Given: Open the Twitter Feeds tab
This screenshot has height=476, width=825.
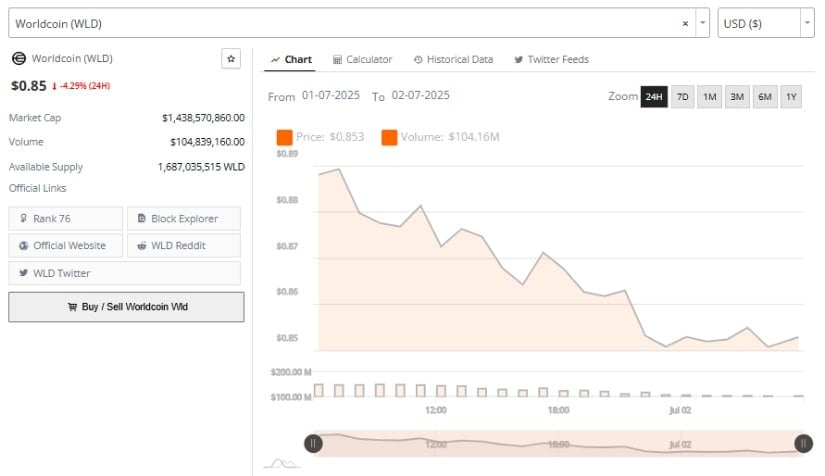Looking at the screenshot, I should pyautogui.click(x=551, y=59).
